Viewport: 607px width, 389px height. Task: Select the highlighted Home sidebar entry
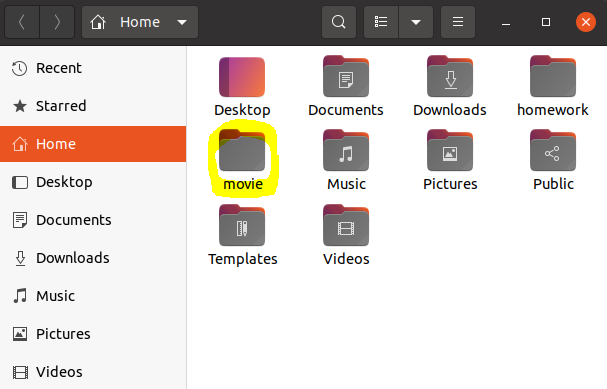tap(93, 144)
